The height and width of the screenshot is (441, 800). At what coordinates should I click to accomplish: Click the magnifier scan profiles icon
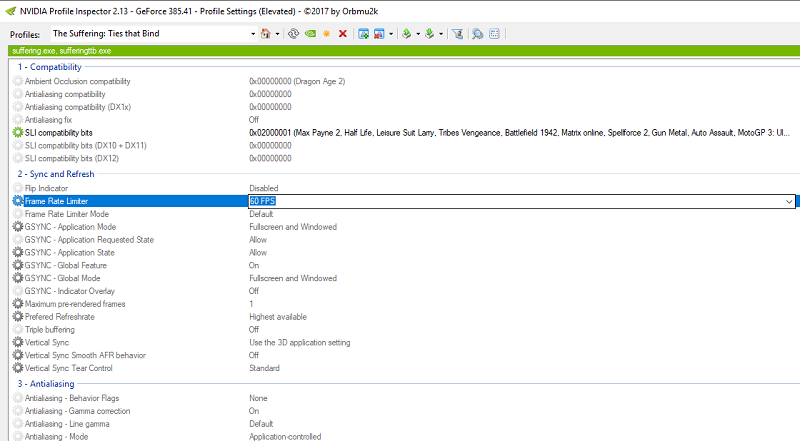[478, 34]
